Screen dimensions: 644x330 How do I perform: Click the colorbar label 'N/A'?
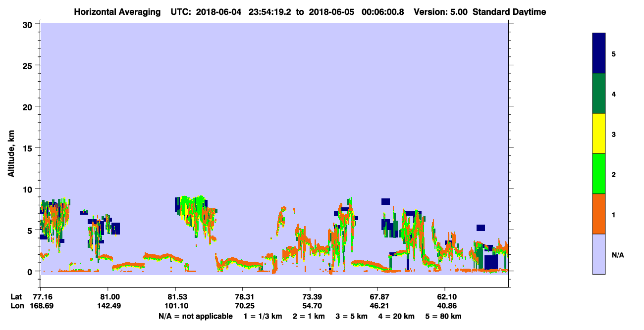pyautogui.click(x=618, y=255)
